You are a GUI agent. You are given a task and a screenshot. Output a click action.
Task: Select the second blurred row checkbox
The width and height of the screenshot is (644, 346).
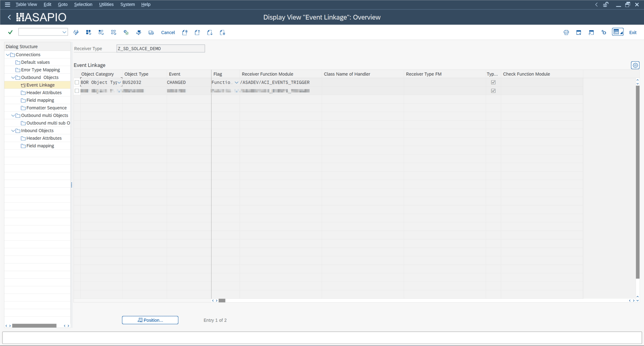click(77, 91)
